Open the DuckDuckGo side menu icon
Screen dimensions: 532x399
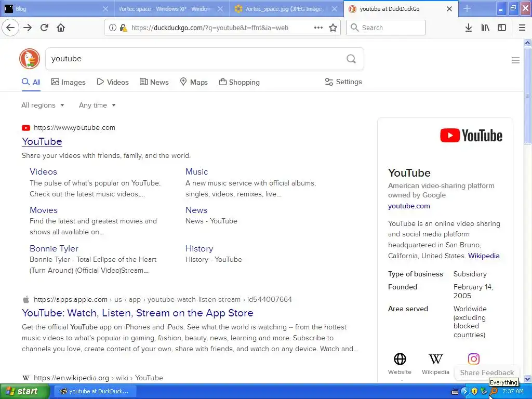[515, 60]
